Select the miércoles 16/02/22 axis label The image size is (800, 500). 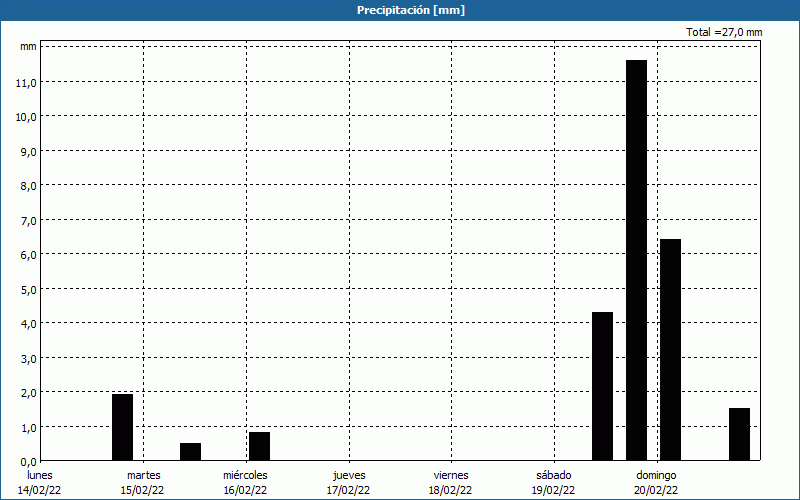coord(245,483)
